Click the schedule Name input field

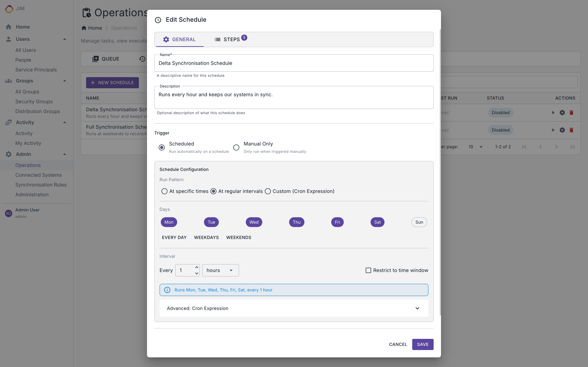[x=294, y=63]
